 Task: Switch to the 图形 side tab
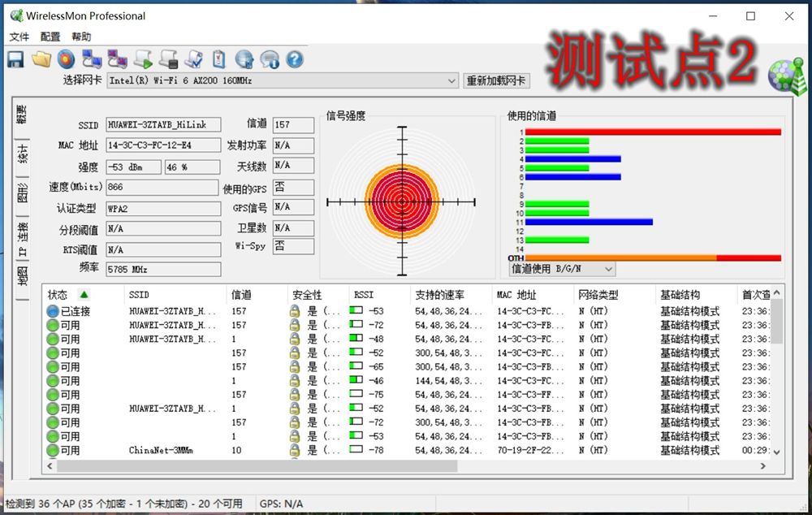pyautogui.click(x=22, y=193)
